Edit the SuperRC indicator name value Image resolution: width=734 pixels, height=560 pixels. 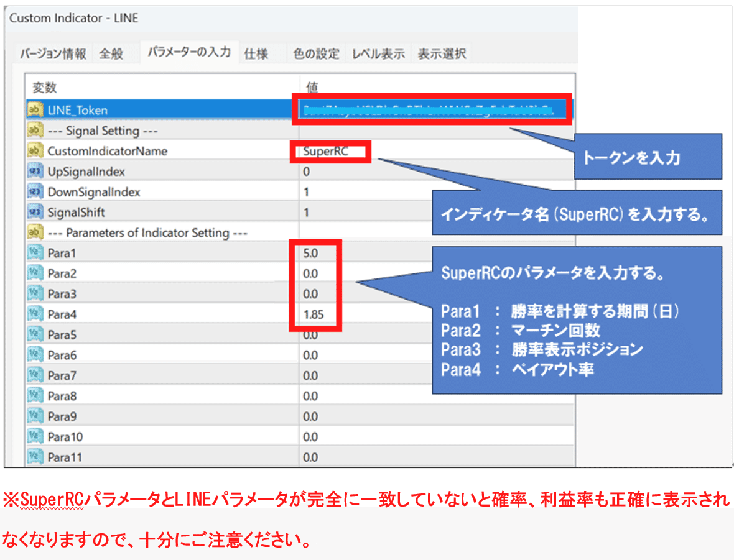326,151
